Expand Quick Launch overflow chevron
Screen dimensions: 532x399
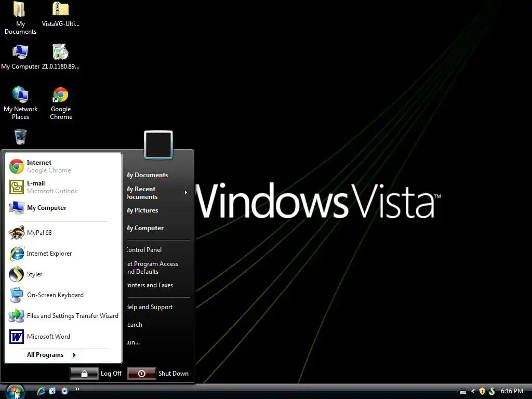(77, 389)
